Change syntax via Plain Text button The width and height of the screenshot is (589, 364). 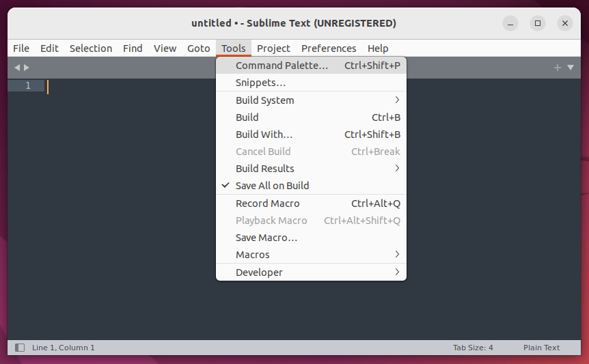(x=541, y=348)
